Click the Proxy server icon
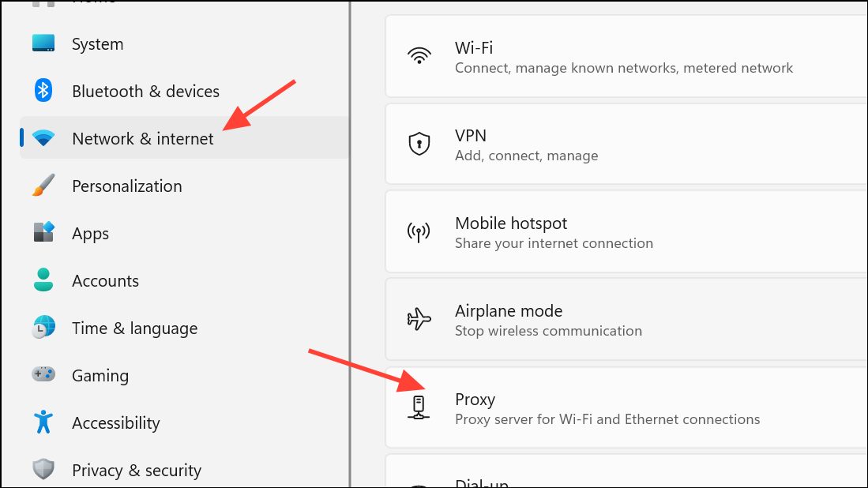868x488 pixels. [419, 407]
